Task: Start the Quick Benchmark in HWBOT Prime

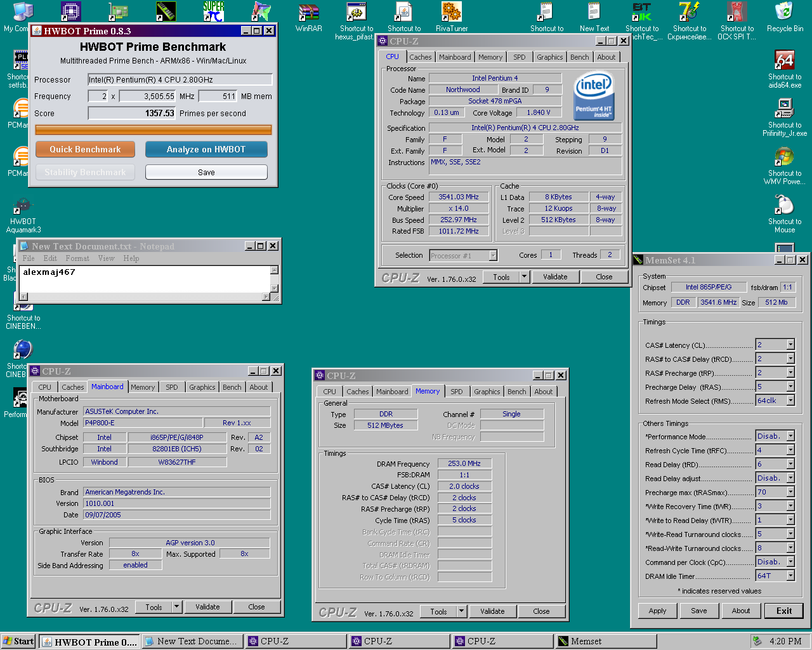Action: [85, 149]
